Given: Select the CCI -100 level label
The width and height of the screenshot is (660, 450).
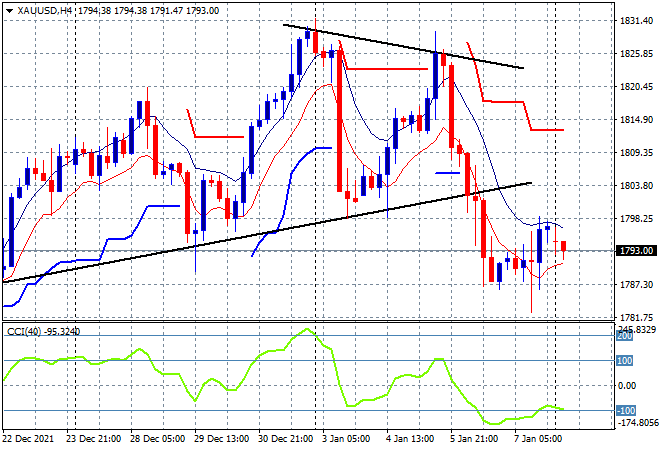Looking at the screenshot, I should (x=626, y=410).
